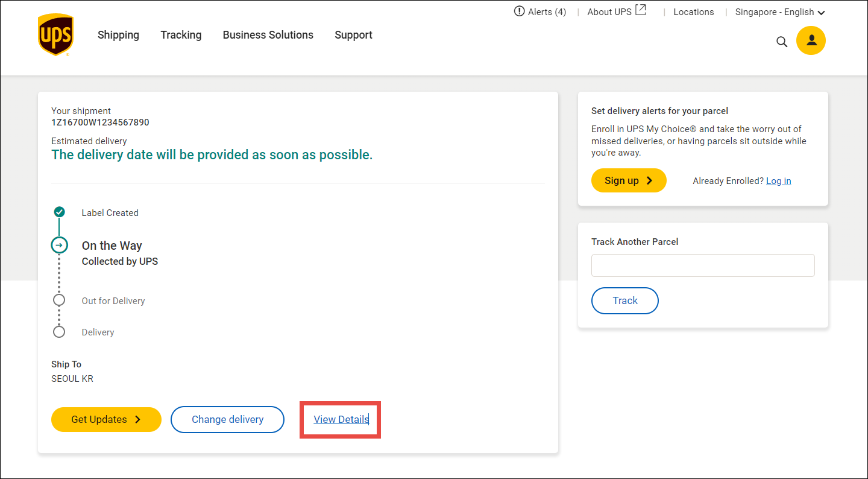Click the On the Way arrow icon
The height and width of the screenshot is (479, 868).
59,245
